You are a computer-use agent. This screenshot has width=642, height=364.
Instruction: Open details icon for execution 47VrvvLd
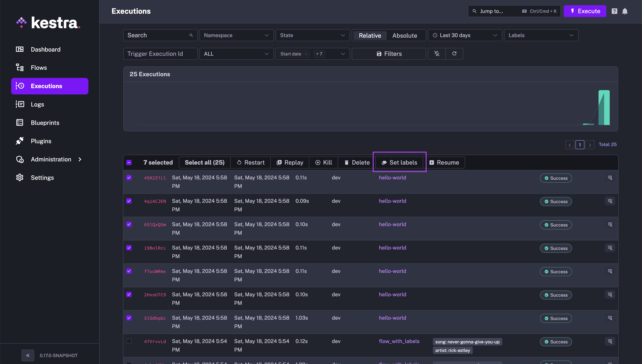pos(610,341)
